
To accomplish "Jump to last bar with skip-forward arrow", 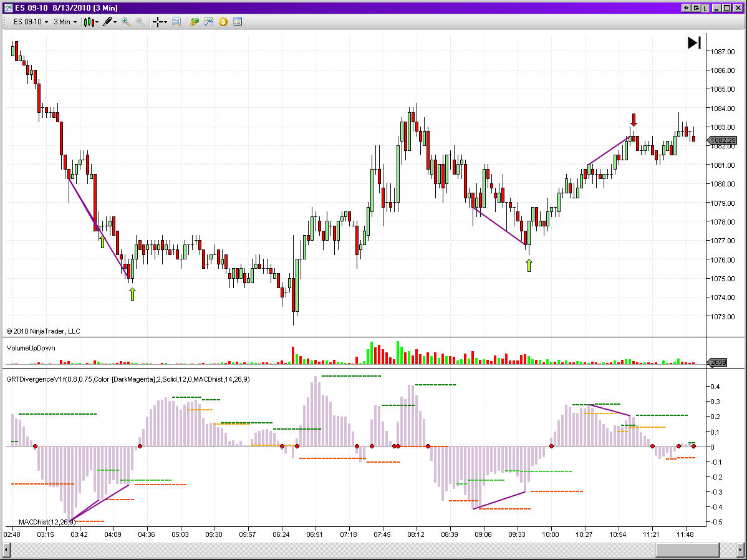I will pyautogui.click(x=694, y=43).
